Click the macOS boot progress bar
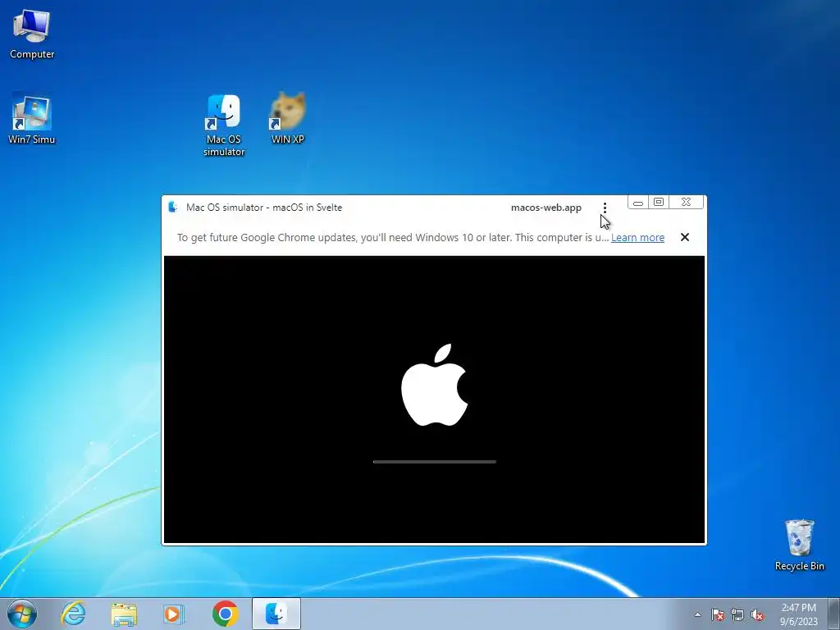 point(435,462)
